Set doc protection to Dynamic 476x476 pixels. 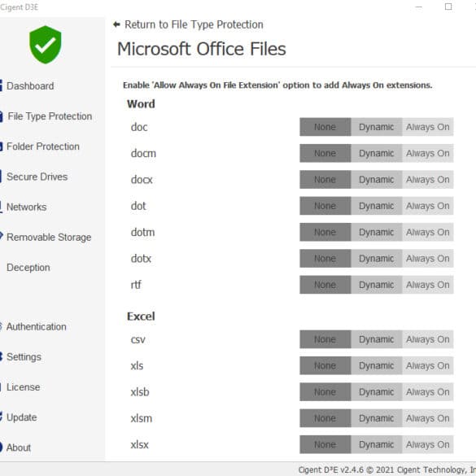coord(377,127)
